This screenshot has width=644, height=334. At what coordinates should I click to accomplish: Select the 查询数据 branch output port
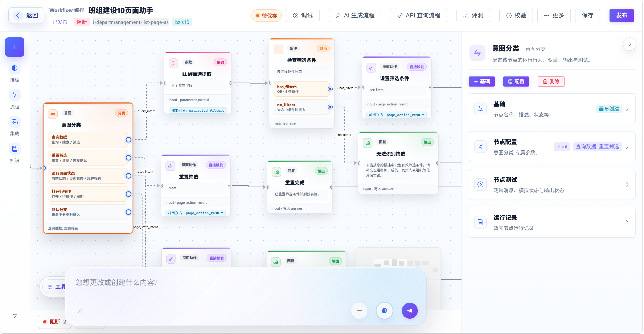point(128,140)
